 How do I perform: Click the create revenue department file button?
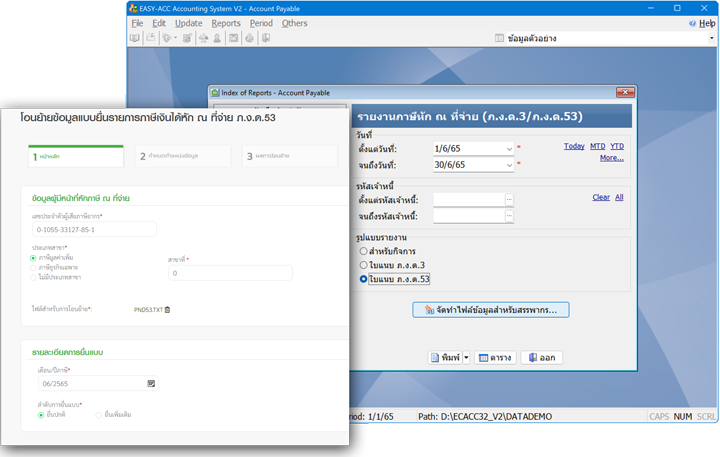coord(490,310)
